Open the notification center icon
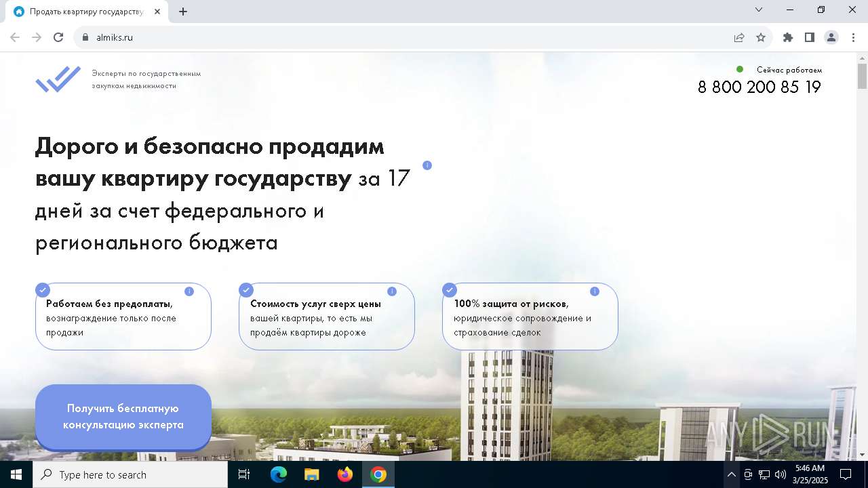 846,474
